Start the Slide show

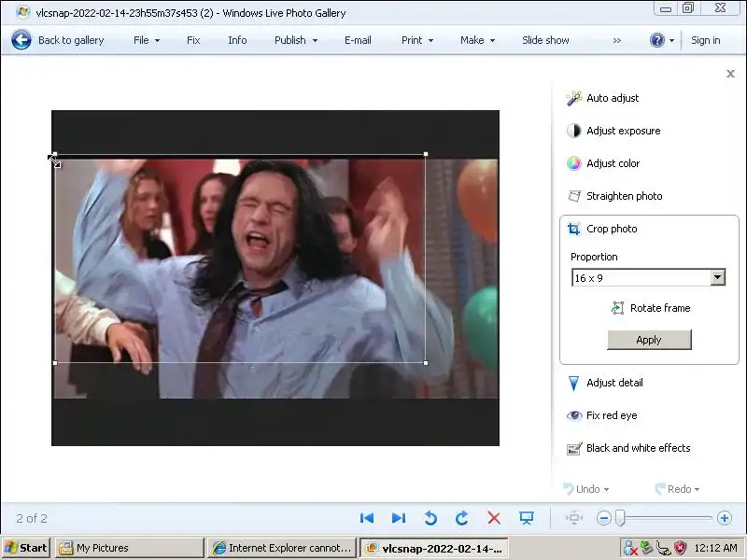545,40
